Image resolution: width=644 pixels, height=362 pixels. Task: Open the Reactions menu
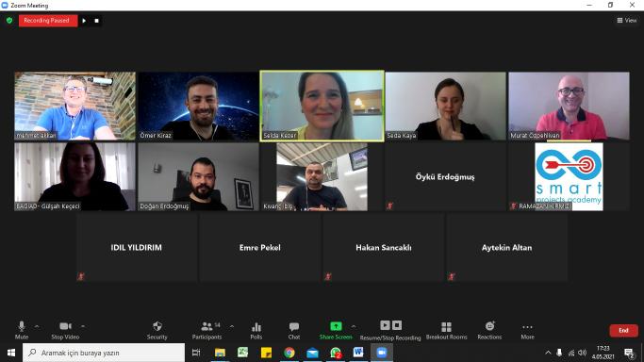tap(489, 330)
